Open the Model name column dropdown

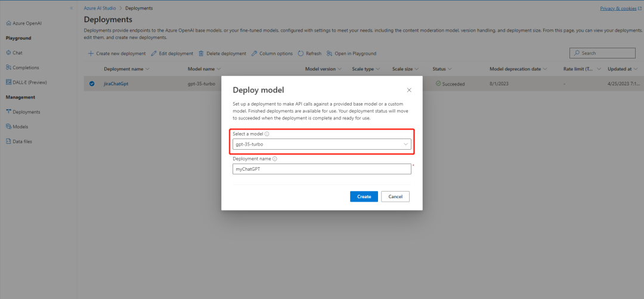pos(219,69)
